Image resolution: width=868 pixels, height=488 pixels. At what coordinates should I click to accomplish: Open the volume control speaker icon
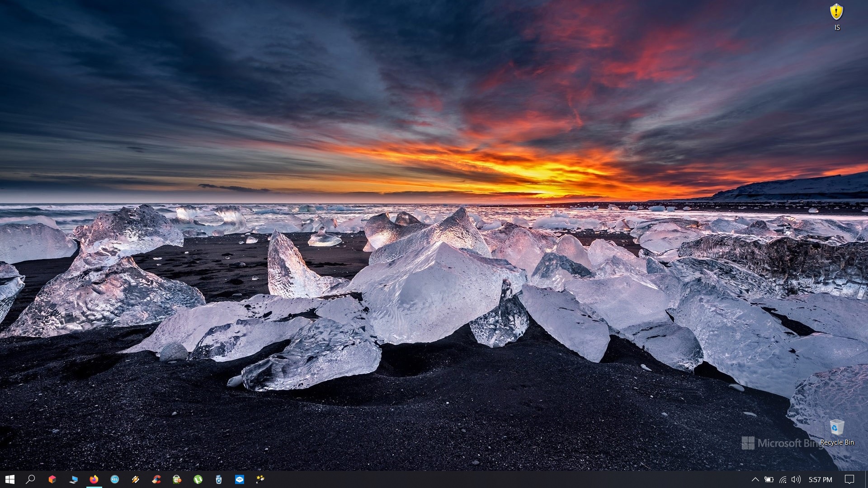pos(796,479)
